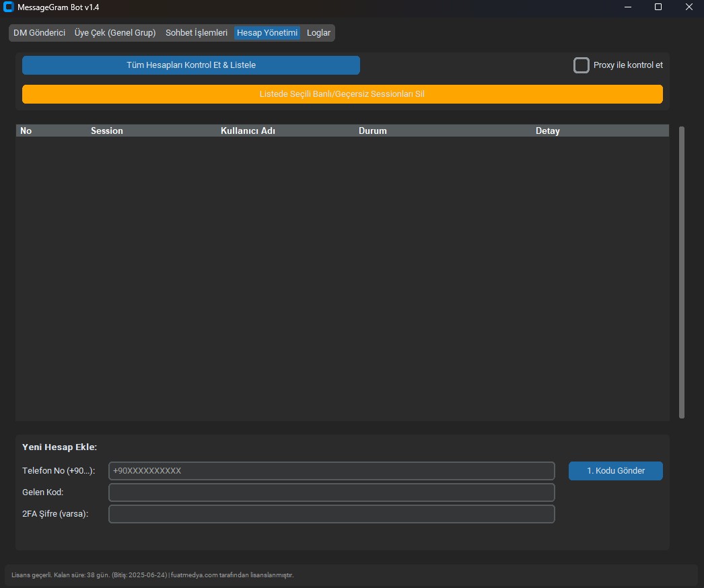Click the MessageGram Bot app icon
Image resolution: width=704 pixels, height=588 pixels.
9,7
